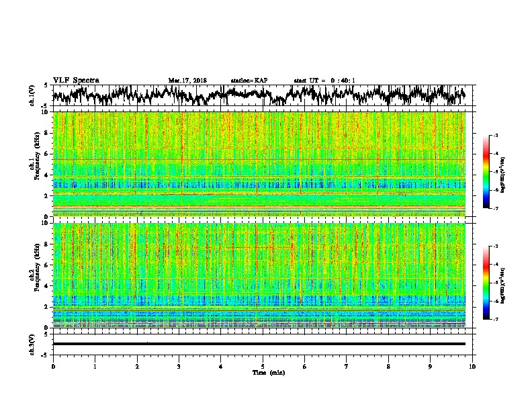
Task: Click the time axis tick label '5'
Action: (263, 367)
